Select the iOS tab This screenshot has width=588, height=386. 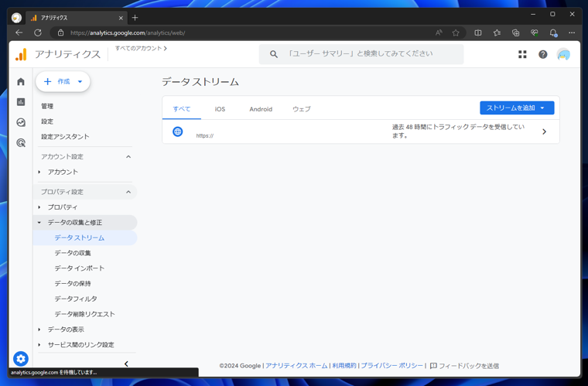click(220, 109)
